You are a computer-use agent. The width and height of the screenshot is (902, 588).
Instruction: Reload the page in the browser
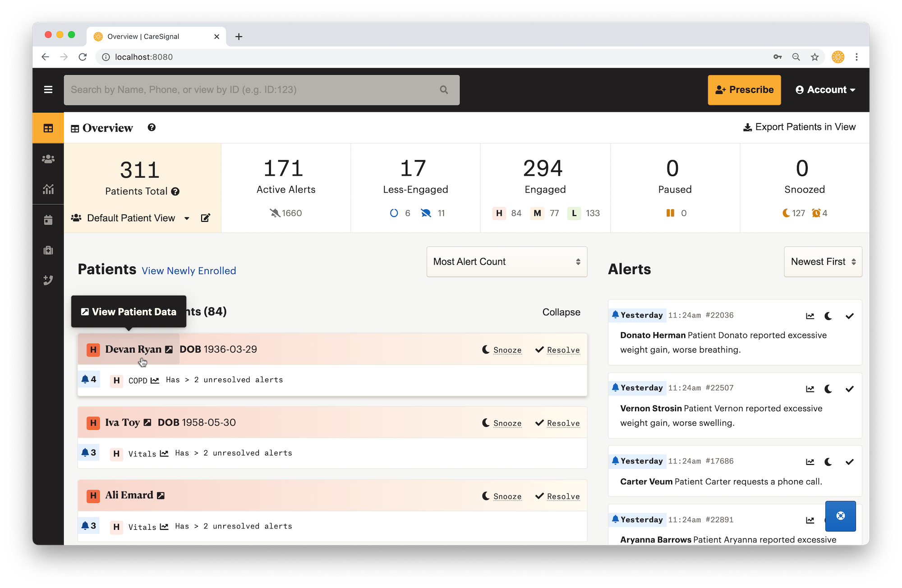(x=83, y=57)
